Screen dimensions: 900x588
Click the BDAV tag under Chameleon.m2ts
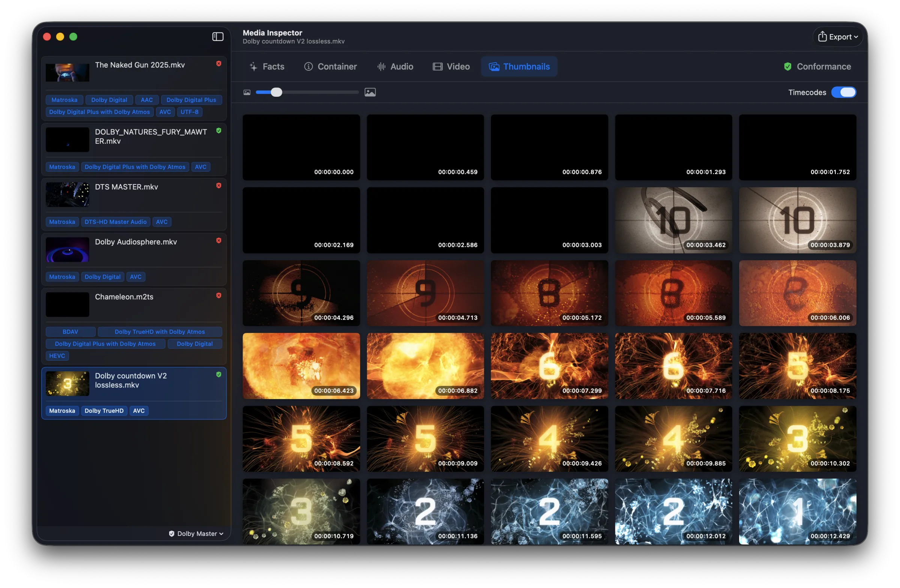tap(70, 331)
